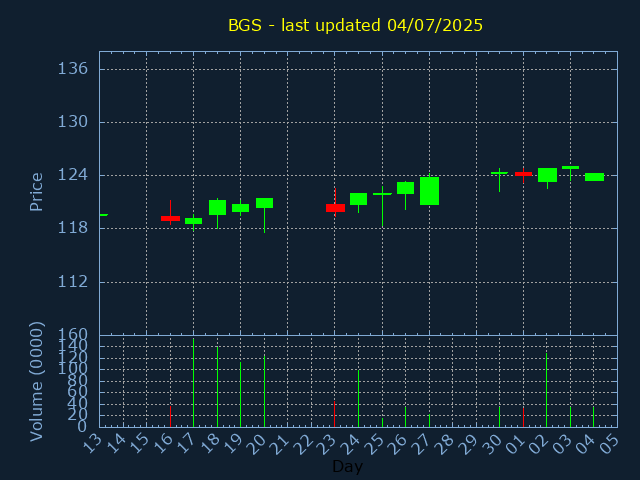
Task: Click the Day axis label
Action: pyautogui.click(x=347, y=466)
